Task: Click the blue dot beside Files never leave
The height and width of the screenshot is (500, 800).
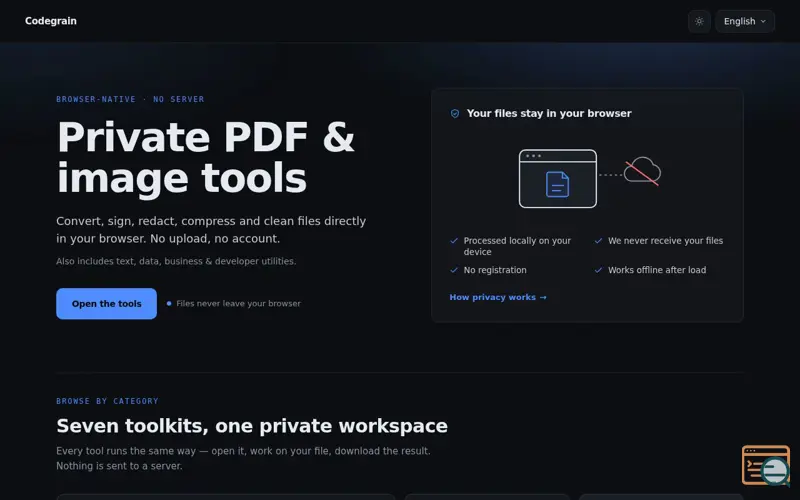Action: 169,304
